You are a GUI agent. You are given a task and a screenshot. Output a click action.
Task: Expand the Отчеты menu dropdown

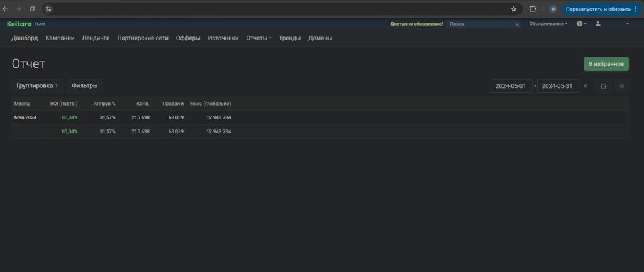pyautogui.click(x=258, y=38)
